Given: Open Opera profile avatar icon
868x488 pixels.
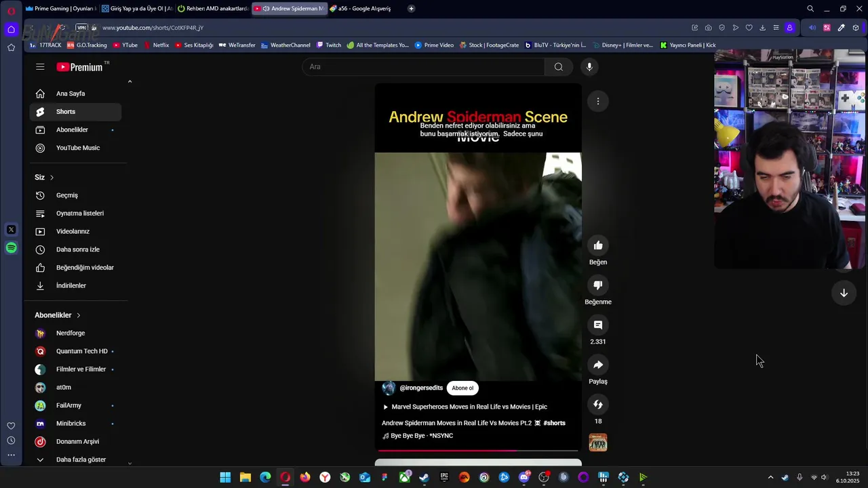Looking at the screenshot, I should 789,28.
